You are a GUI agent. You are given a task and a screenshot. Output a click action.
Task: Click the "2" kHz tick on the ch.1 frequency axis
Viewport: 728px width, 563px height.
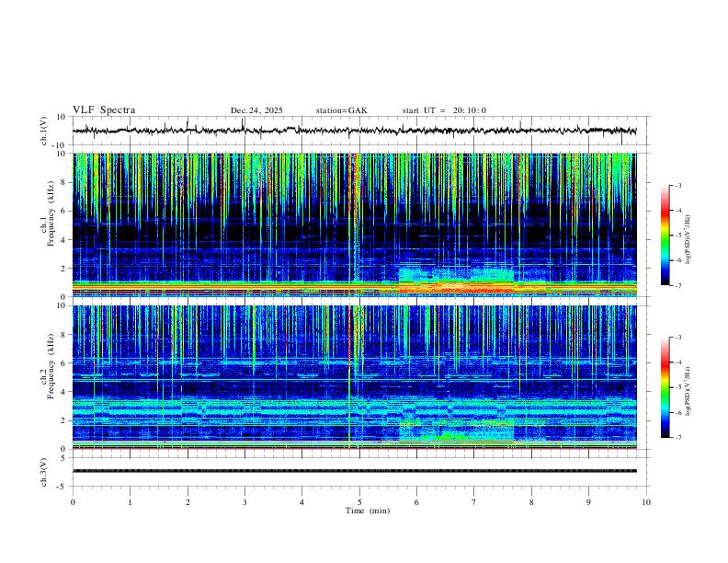pos(64,269)
